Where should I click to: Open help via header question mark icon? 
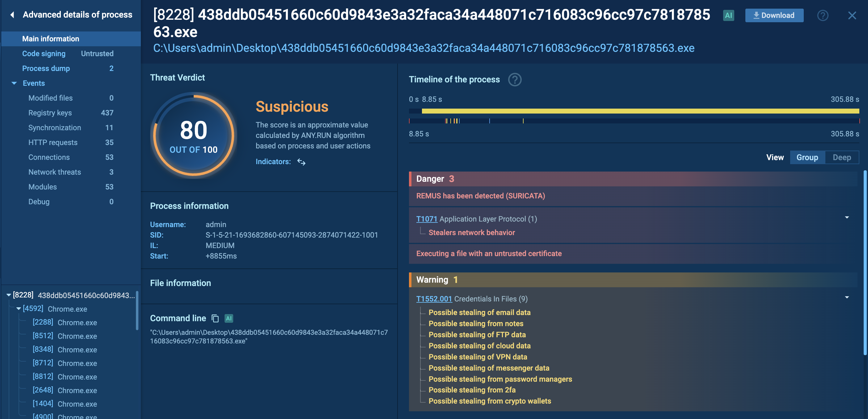(x=823, y=15)
